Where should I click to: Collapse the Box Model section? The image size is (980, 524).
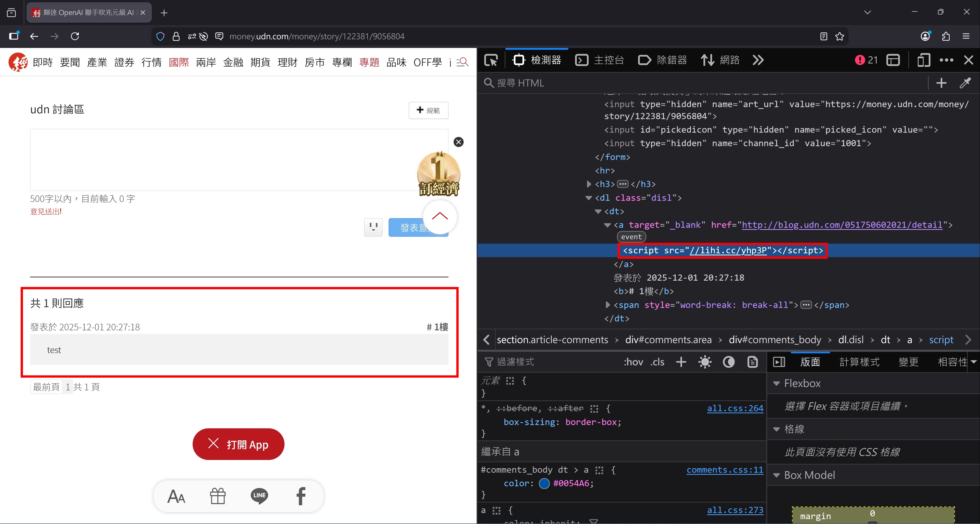[776, 475]
